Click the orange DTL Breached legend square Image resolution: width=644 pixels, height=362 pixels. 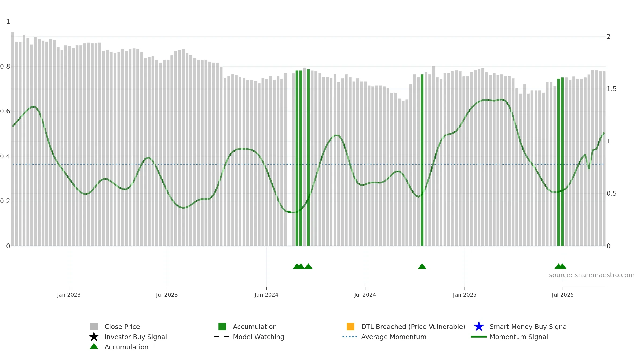click(x=350, y=327)
